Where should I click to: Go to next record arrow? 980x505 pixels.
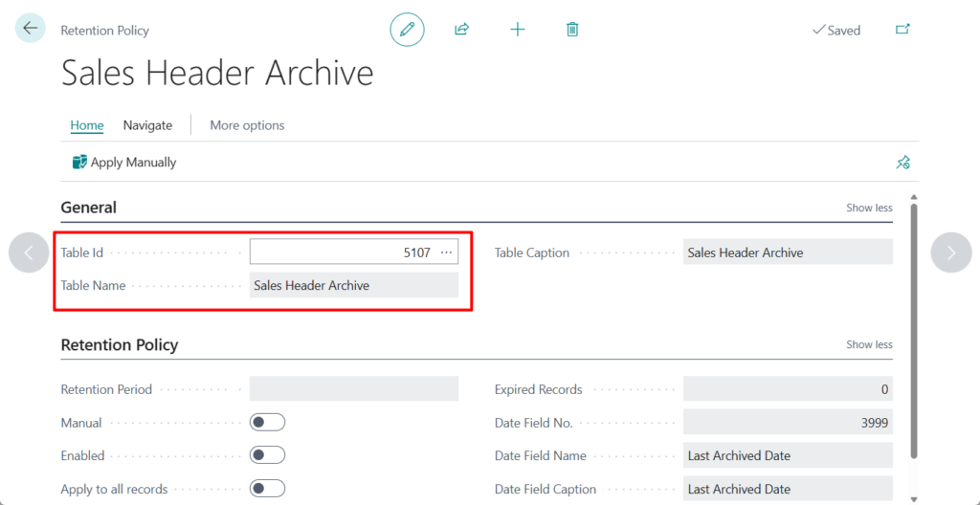950,252
